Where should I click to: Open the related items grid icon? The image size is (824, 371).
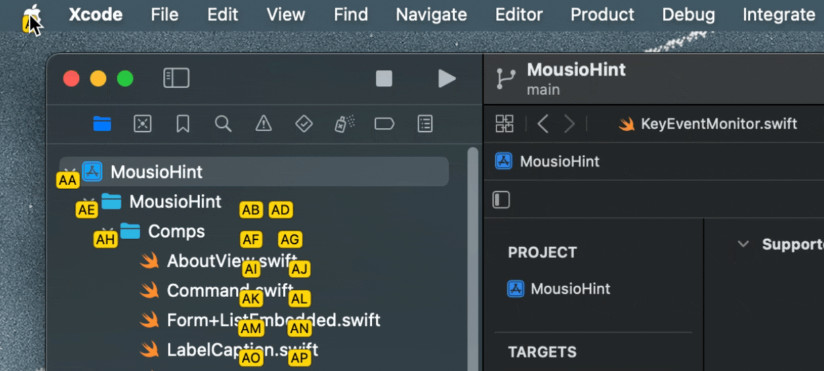[x=504, y=124]
